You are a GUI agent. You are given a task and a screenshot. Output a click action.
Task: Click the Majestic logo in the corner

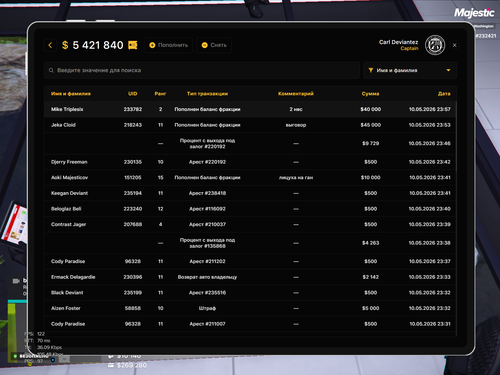[474, 13]
